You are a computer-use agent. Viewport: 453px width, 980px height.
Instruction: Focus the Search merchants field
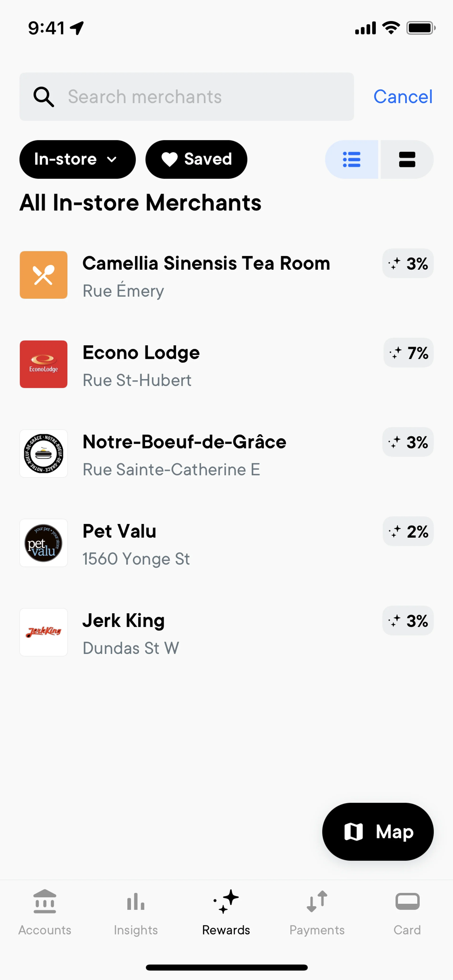(x=187, y=97)
